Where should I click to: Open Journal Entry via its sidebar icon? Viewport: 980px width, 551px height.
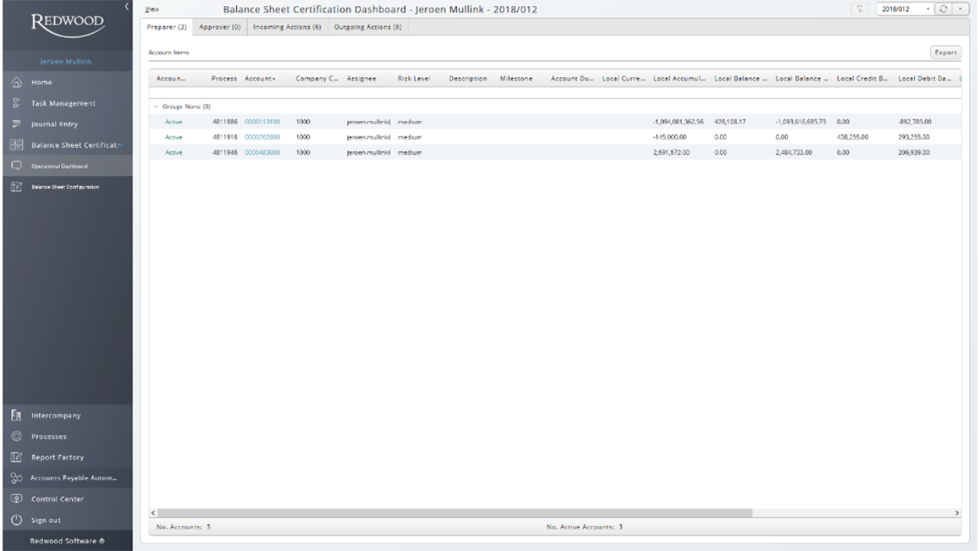coord(15,124)
